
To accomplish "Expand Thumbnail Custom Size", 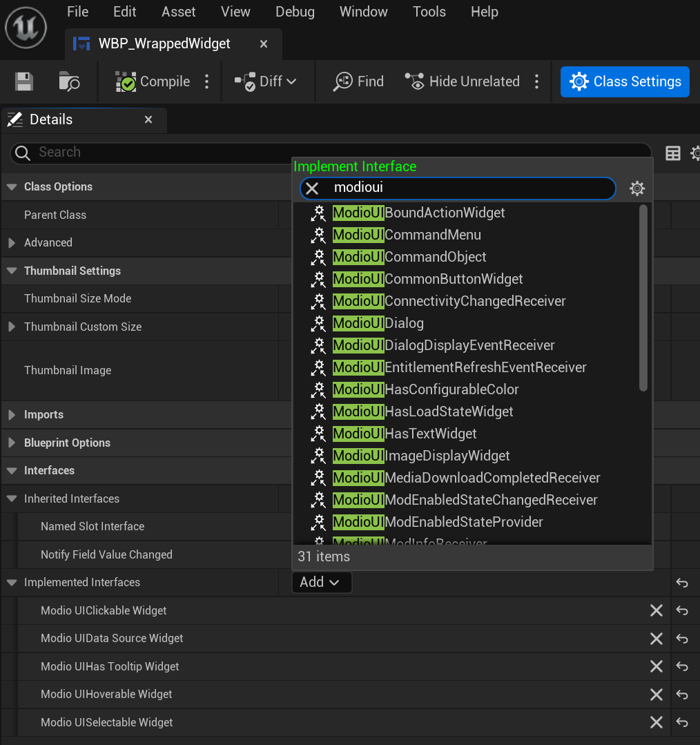I will click(x=12, y=327).
